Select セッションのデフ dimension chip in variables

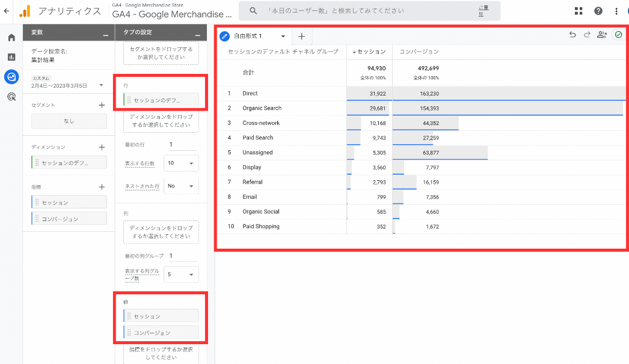click(x=69, y=162)
